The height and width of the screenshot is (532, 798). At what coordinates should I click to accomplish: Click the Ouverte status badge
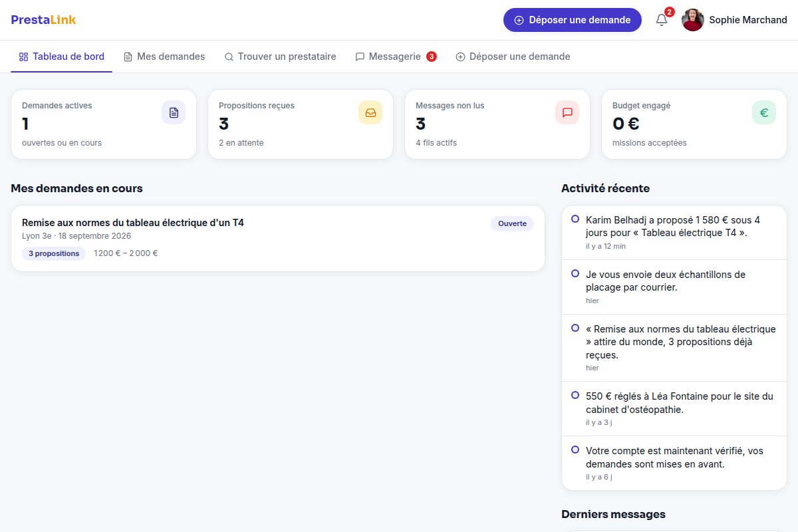click(512, 223)
